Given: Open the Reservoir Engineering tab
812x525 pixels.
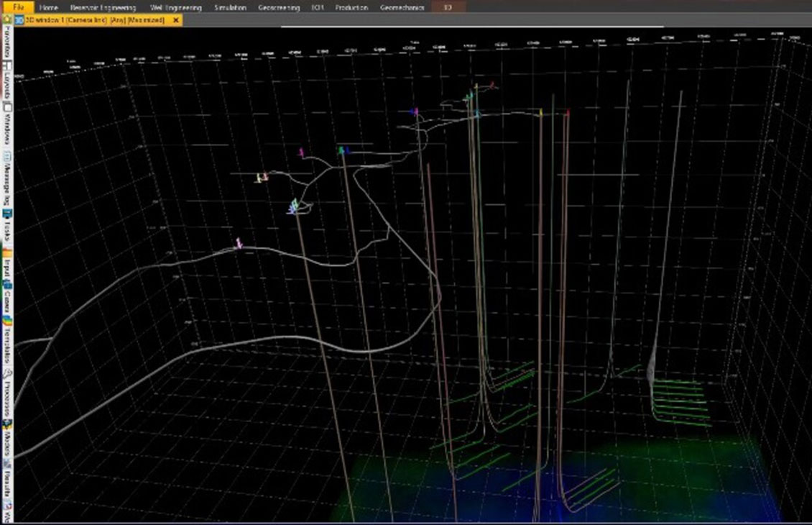Looking at the screenshot, I should pyautogui.click(x=103, y=7).
